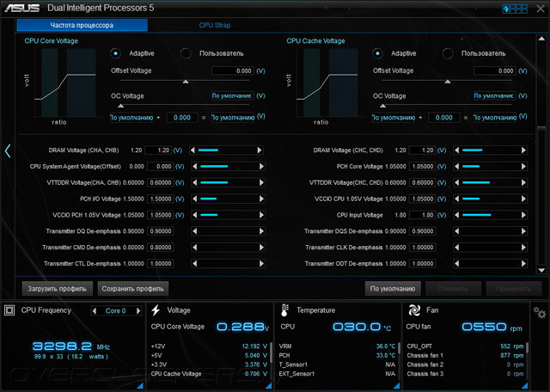Click PCH Core Voltage value field

(423, 167)
